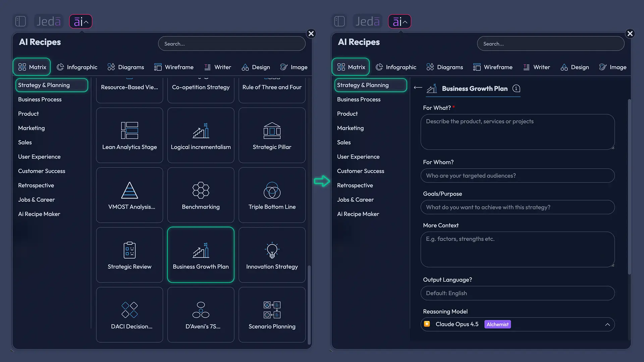Open Marketing category in left window
The width and height of the screenshot is (644, 362).
(31, 128)
